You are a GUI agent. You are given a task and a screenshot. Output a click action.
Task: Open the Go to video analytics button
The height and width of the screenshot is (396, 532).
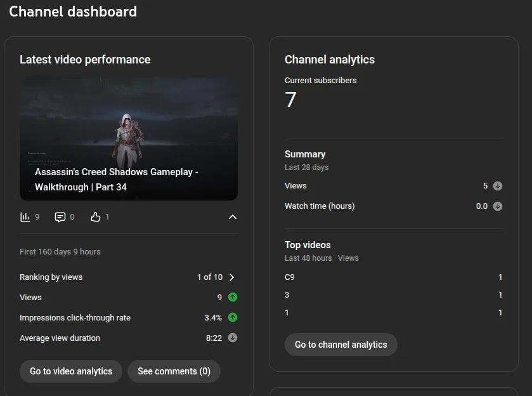[x=71, y=371]
